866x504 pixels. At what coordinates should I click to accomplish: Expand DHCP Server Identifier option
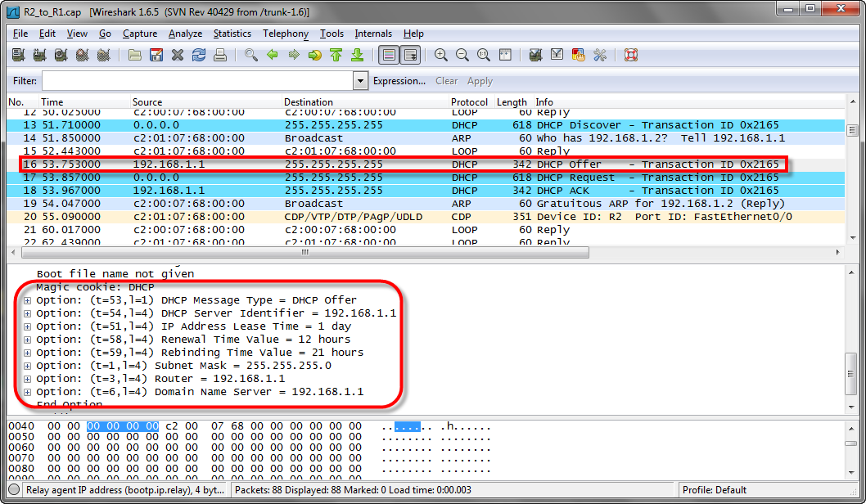coord(27,313)
